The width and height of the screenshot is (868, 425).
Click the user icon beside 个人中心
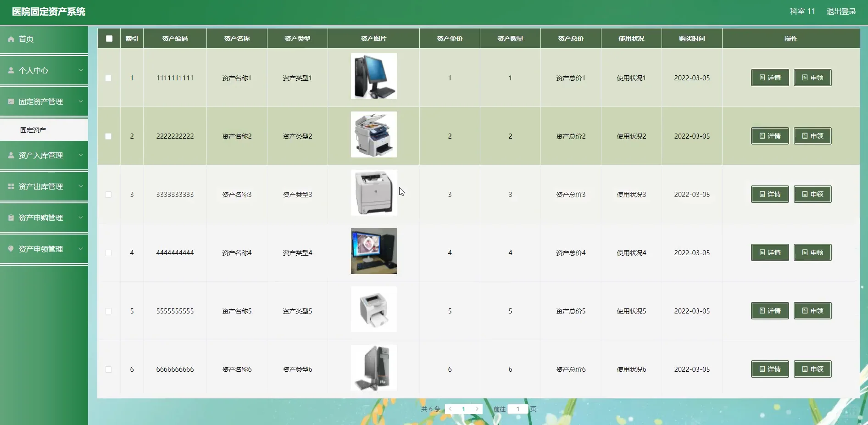[x=11, y=70]
